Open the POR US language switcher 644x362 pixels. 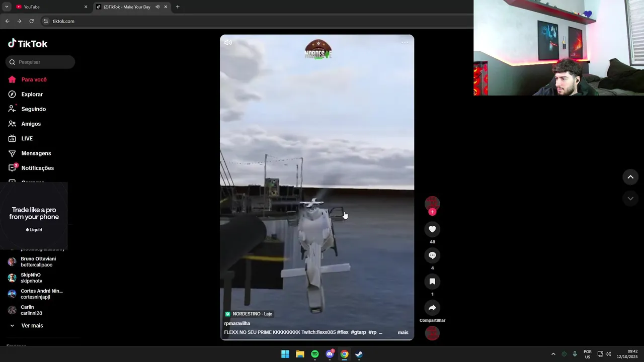pos(588,354)
